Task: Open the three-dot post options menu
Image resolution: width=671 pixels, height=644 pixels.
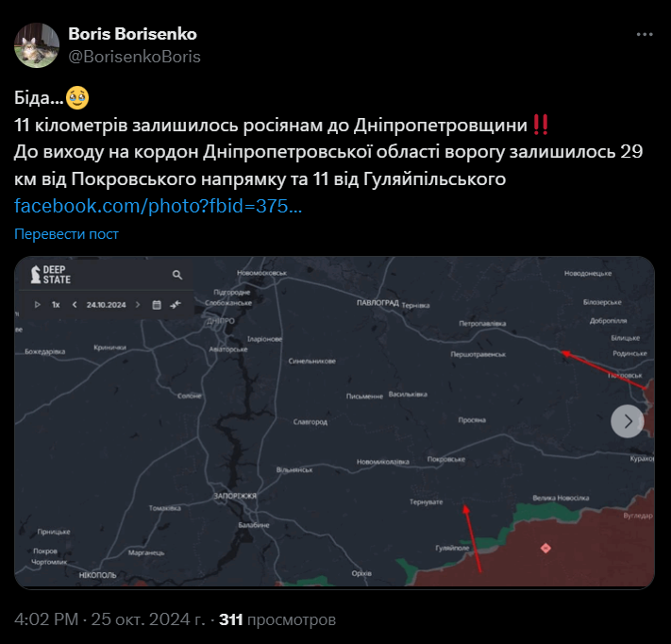Action: [645, 34]
